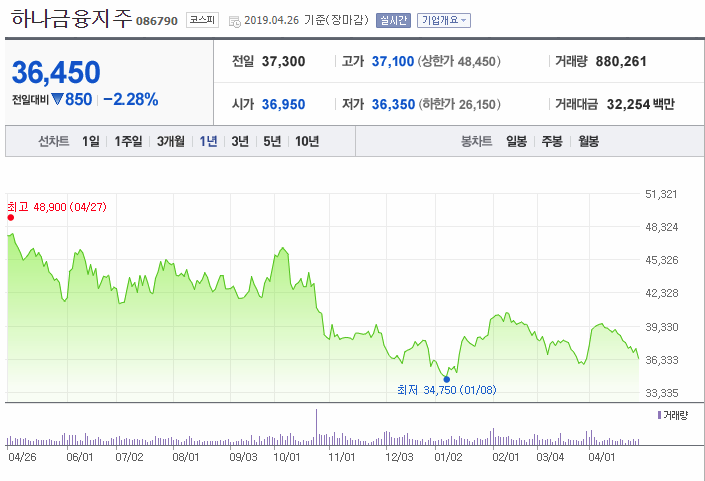
Task: Click the stock code 086790
Action: click(x=157, y=21)
